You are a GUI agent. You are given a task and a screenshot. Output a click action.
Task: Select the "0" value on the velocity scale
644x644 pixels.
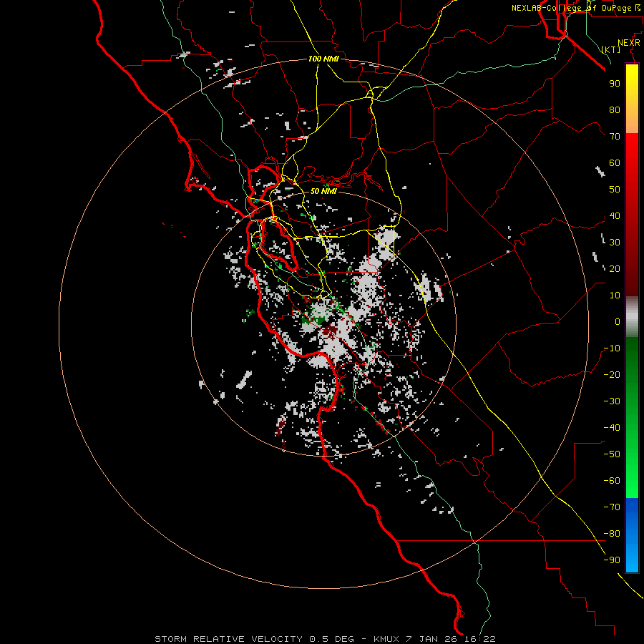[x=618, y=321]
